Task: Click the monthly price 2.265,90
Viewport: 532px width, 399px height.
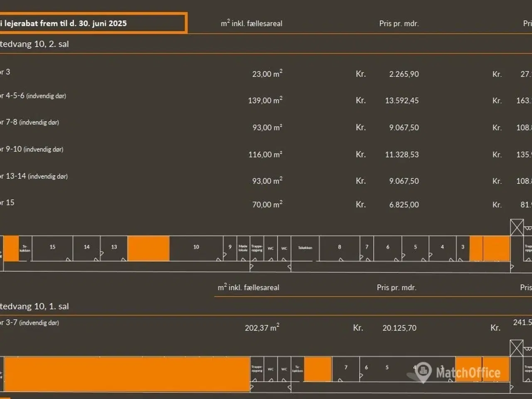Action: [404, 74]
